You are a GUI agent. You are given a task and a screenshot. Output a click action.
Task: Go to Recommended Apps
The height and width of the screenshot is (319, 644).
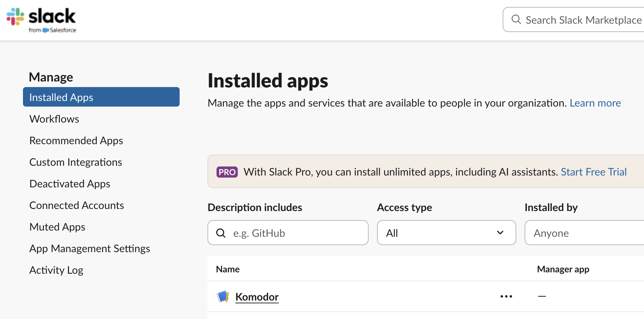click(76, 141)
